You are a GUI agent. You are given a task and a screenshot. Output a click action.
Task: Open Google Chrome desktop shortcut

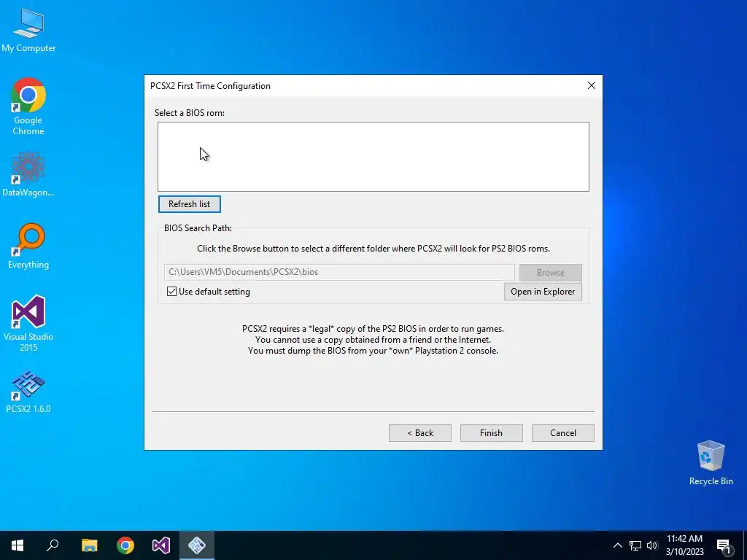28,106
